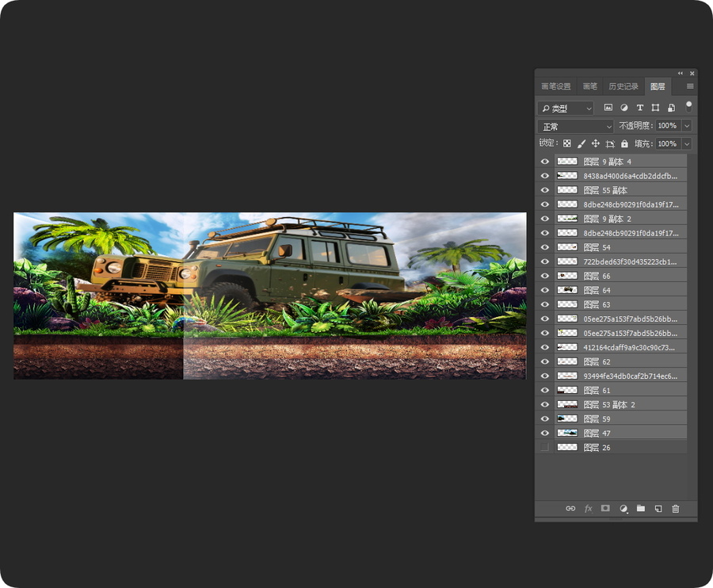The height and width of the screenshot is (588, 713).
Task: Toggle the layer filtering switch
Action: (x=689, y=107)
